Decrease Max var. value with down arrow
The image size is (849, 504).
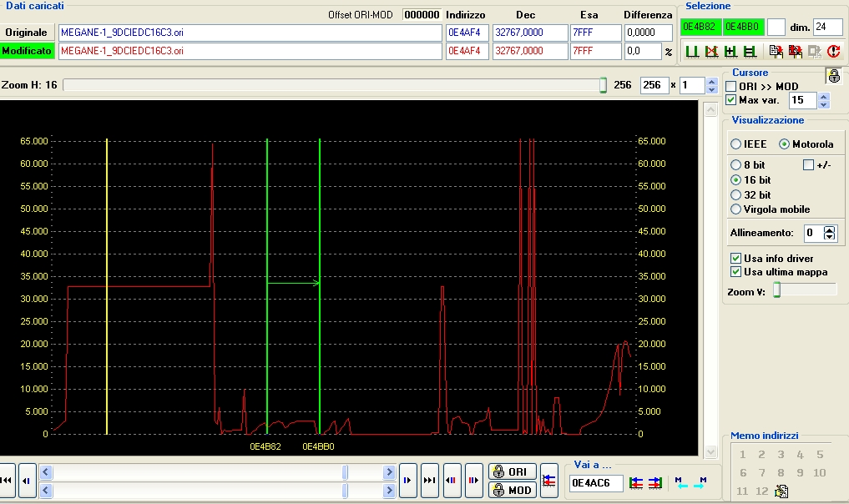pyautogui.click(x=824, y=104)
